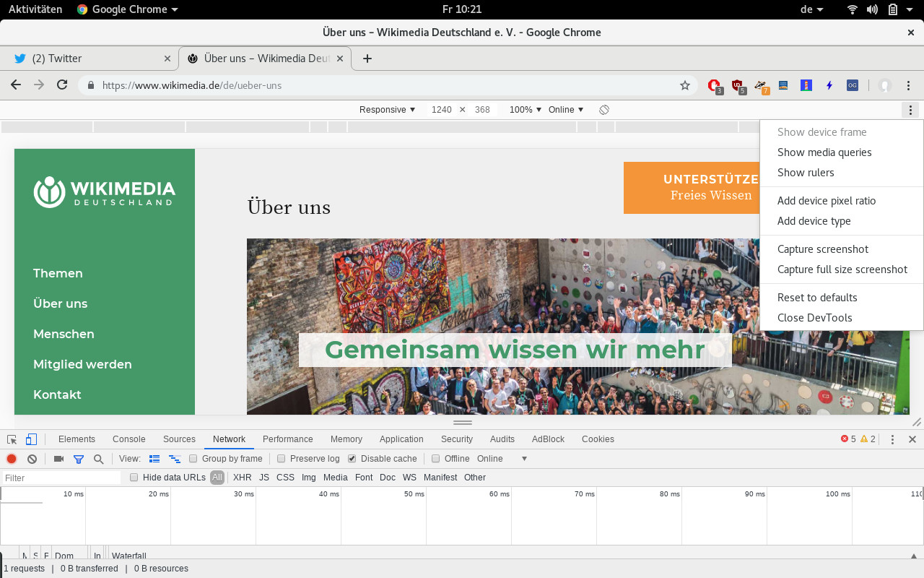Toggle the network filter funnel icon
924x578 pixels.
[79, 459]
